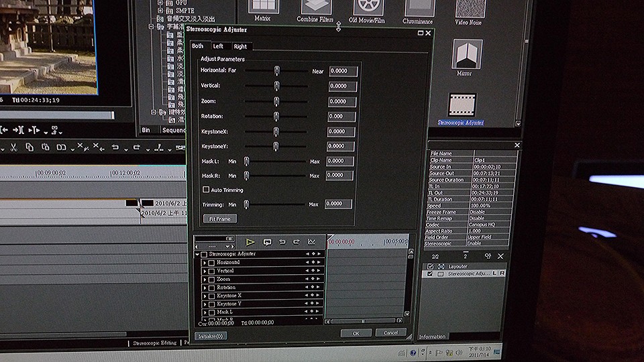Screen dimensions: 644x362
Task: Click the Rotation value input field
Action: pyautogui.click(x=341, y=117)
